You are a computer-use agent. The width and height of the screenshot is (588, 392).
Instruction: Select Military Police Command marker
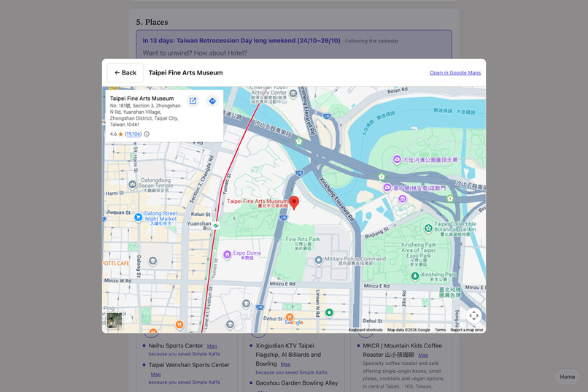(318, 260)
